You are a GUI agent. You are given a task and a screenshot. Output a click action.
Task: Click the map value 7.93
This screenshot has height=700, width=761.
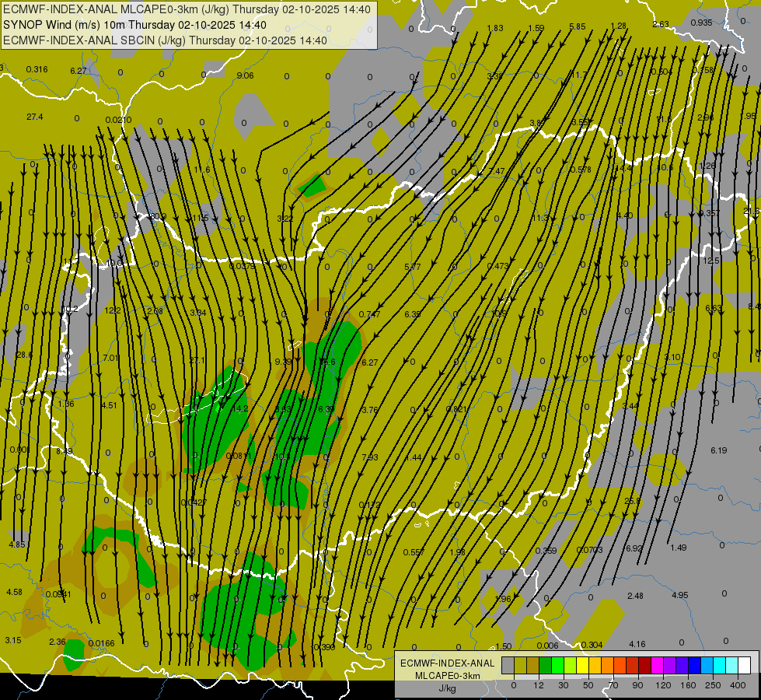pos(370,457)
